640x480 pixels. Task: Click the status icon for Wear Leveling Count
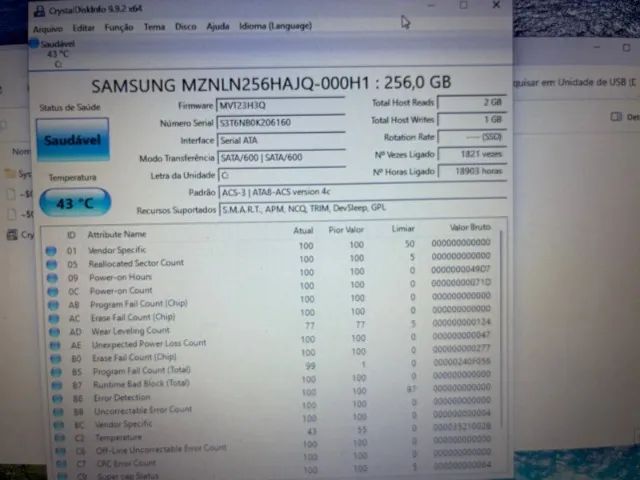click(x=54, y=332)
